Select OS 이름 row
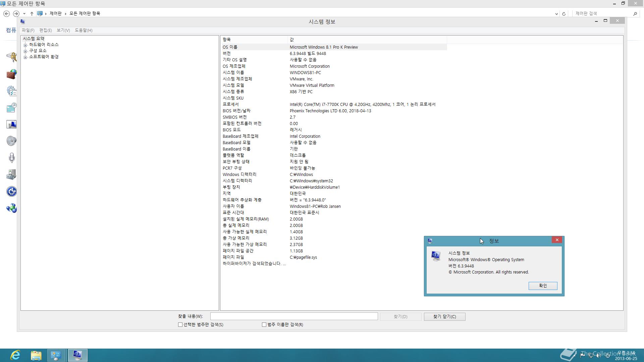644x362 pixels. tap(334, 47)
